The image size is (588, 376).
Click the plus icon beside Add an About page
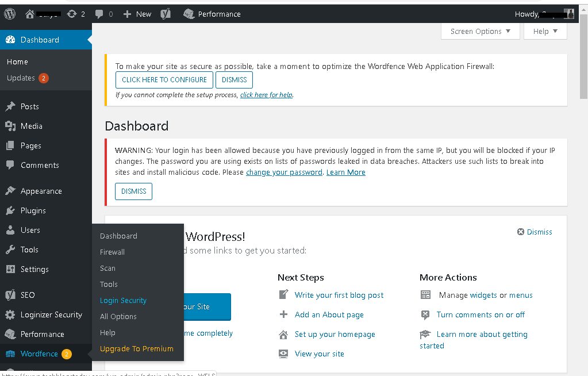[283, 314]
